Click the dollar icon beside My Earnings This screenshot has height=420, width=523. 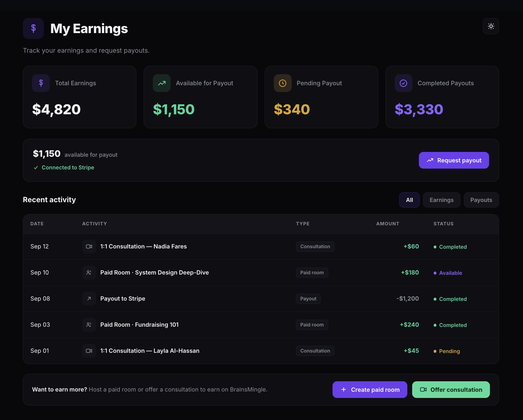pos(33,29)
